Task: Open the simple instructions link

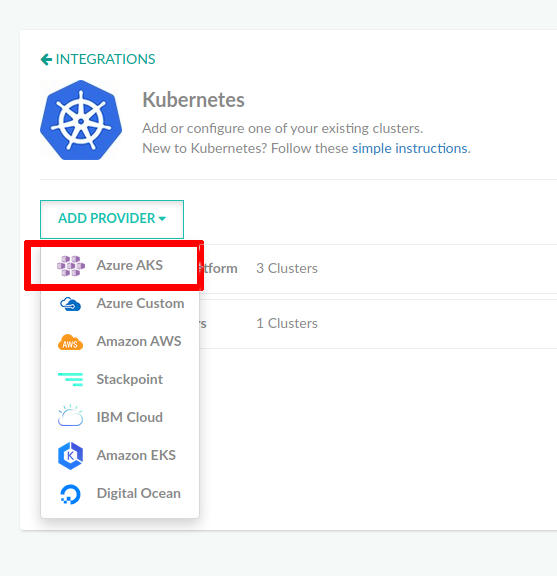Action: (410, 148)
